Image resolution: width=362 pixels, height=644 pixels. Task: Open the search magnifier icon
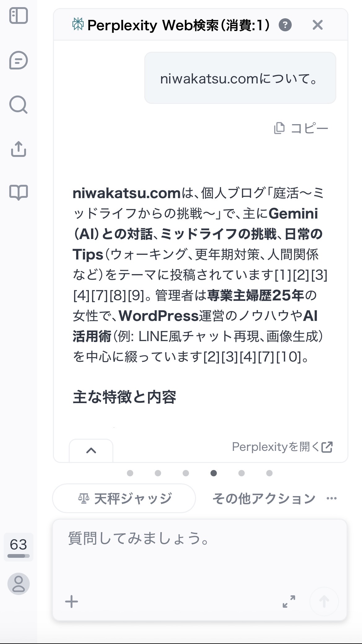click(x=19, y=105)
